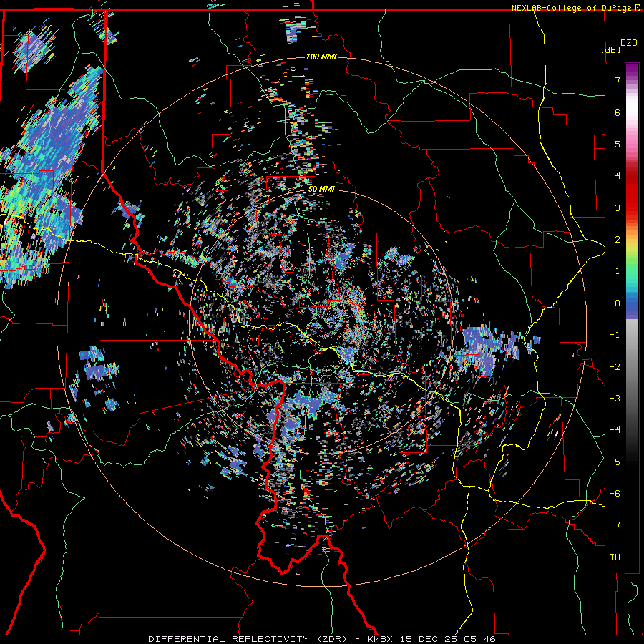This screenshot has height=644, width=644.
Task: Click the positive 3 scale value
Action: (x=618, y=208)
